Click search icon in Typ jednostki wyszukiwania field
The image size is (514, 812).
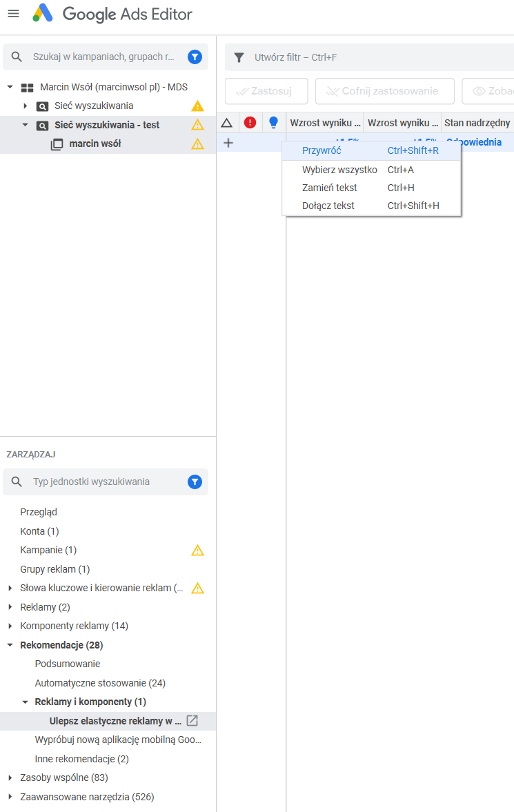click(17, 482)
